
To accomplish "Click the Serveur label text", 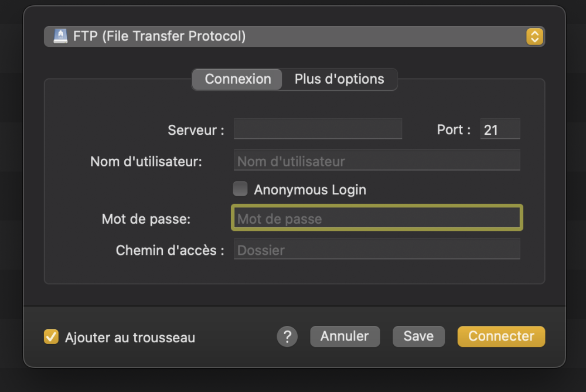I will click(x=196, y=130).
